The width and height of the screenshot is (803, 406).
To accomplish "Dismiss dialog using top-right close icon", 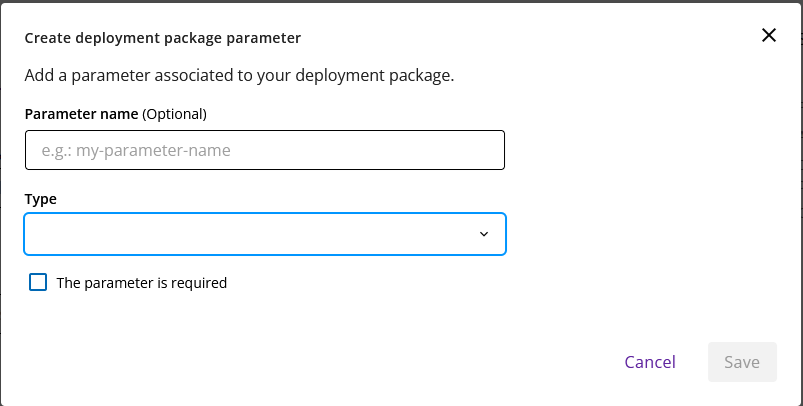I will 768,35.
